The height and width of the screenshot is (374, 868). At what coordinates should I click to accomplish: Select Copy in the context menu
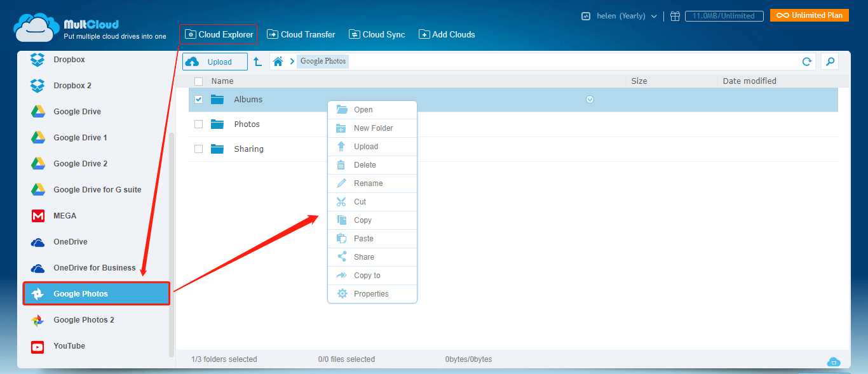[372, 220]
